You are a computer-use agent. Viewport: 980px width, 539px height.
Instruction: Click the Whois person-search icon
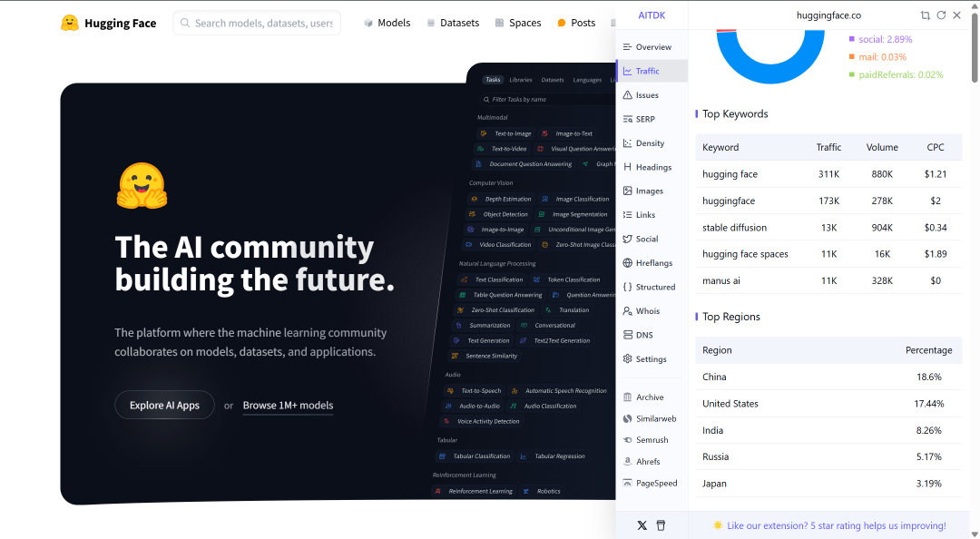tap(628, 310)
